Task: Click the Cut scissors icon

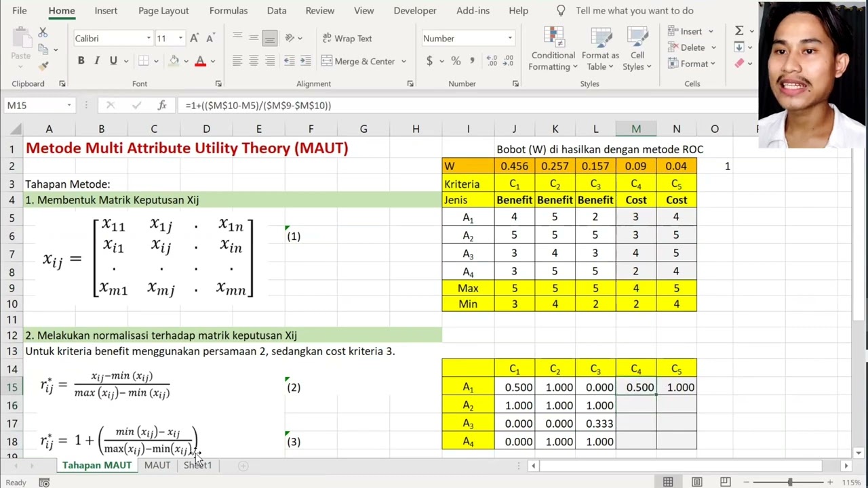Action: coord(43,33)
